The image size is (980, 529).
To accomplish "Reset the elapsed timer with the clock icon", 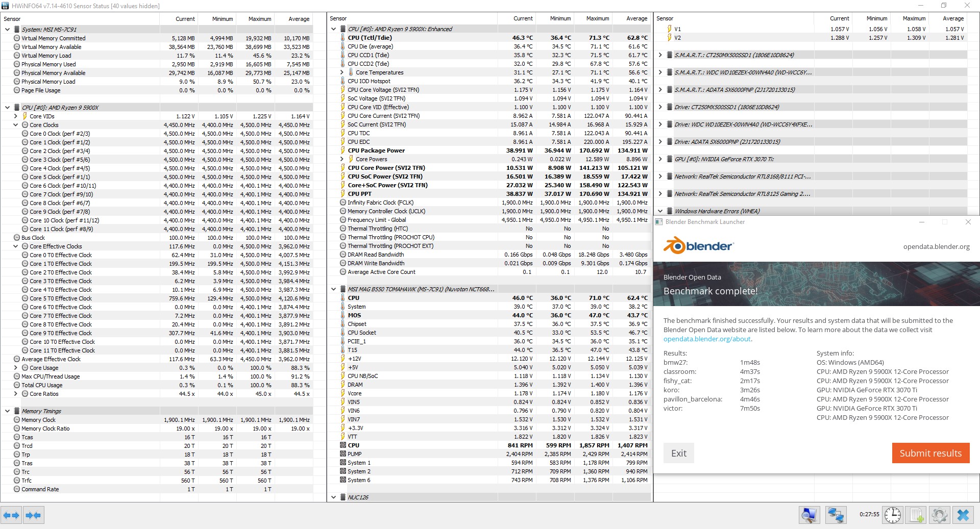I will pyautogui.click(x=893, y=515).
